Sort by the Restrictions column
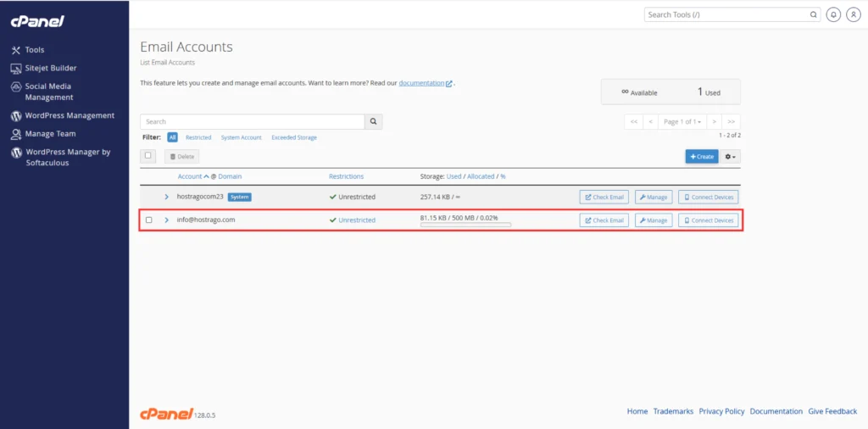The image size is (868, 429). 346,176
